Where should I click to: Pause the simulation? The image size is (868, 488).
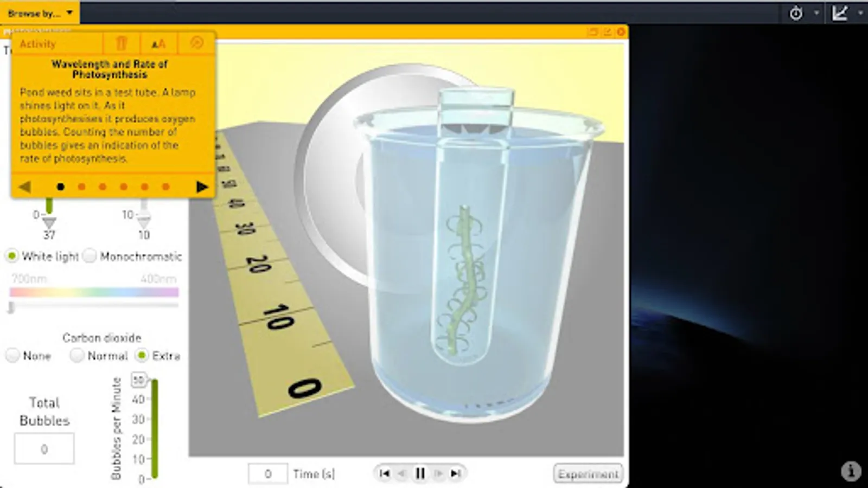pyautogui.click(x=420, y=473)
